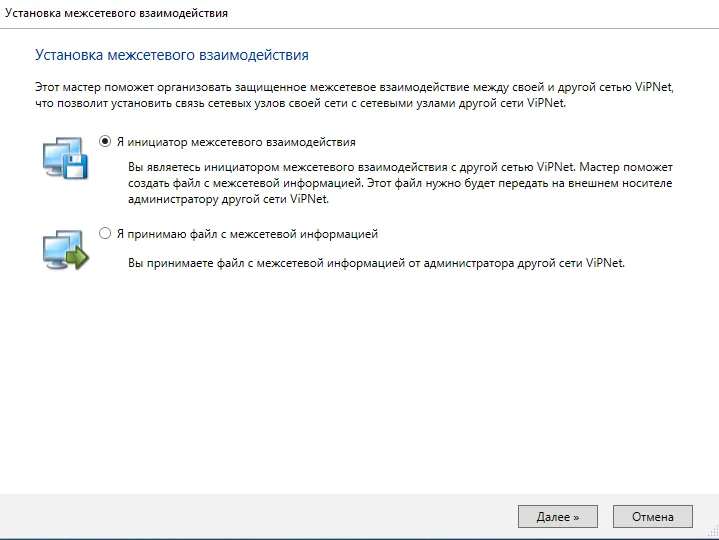This screenshot has width=719, height=540.
Task: Click the gray footer bar left of 'Далее'
Action: click(x=257, y=517)
